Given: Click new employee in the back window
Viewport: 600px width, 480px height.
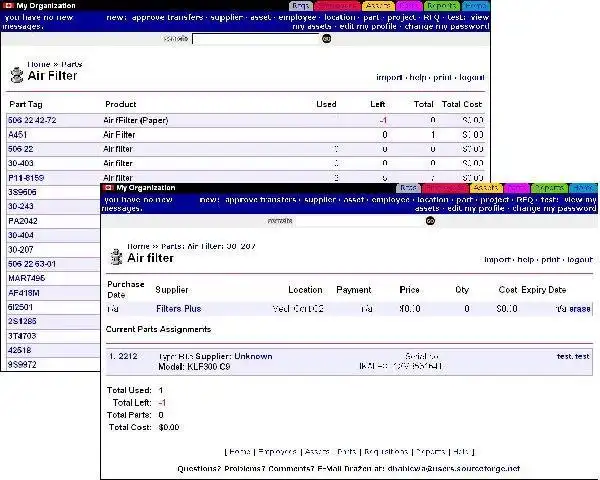Looking at the screenshot, I should pyautogui.click(x=297, y=17).
